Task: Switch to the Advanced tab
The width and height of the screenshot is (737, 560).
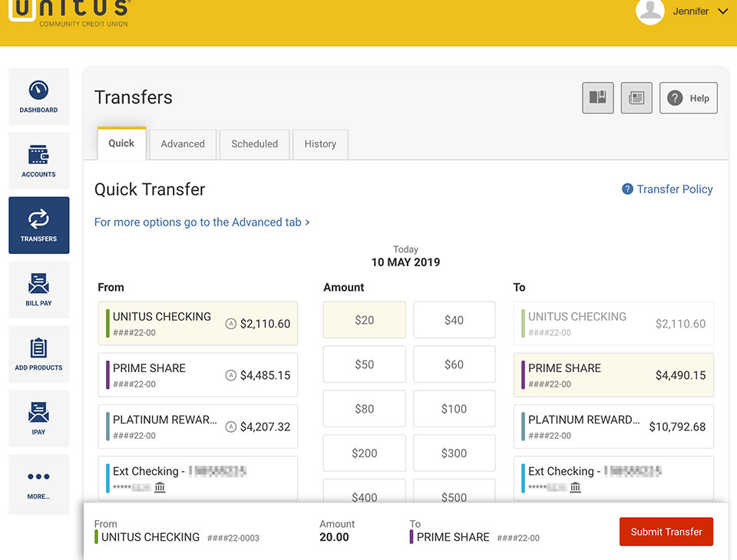Action: coord(183,144)
